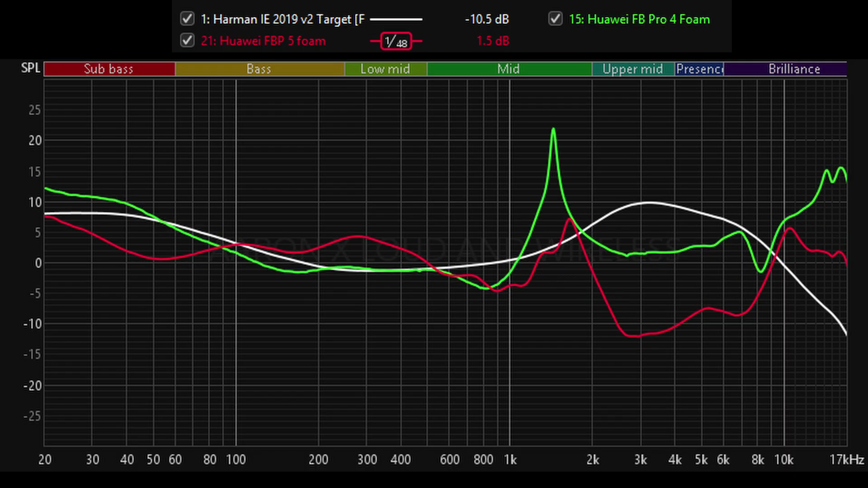The image size is (868, 488).
Task: Uncheck the Huawei FBP 5 foam trace
Action: 187,41
